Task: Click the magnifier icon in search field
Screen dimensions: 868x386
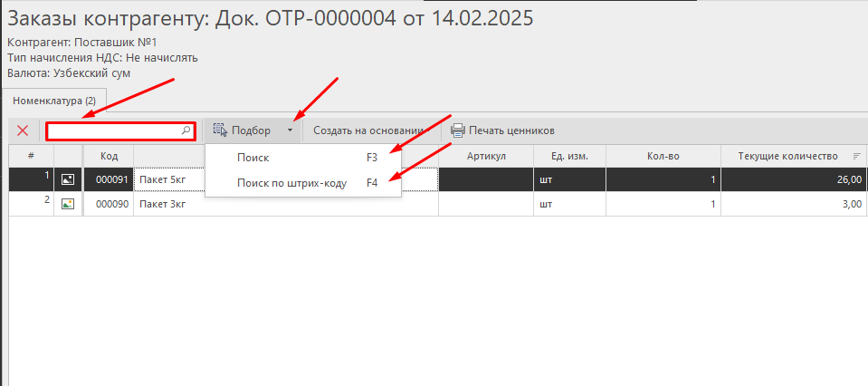Action: pyautogui.click(x=186, y=130)
